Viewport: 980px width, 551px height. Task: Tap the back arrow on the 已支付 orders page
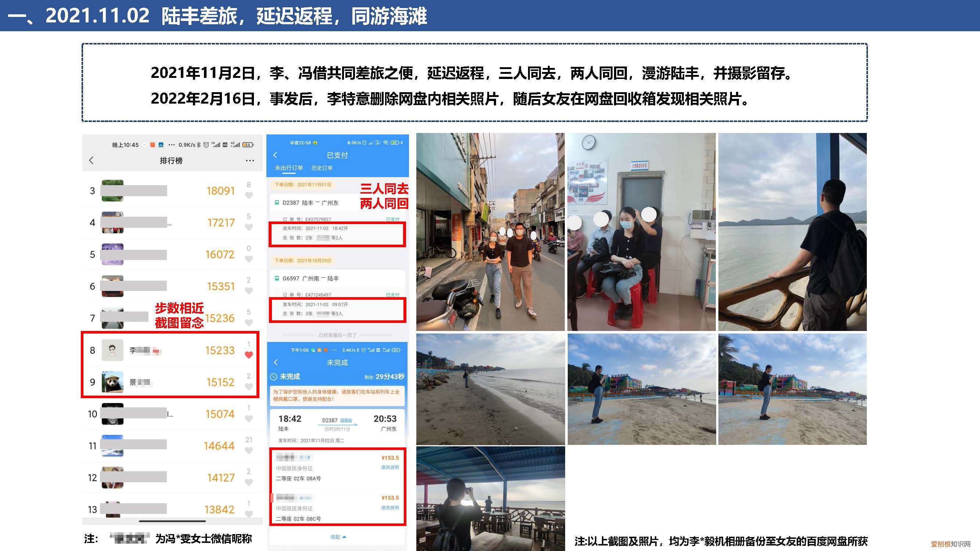(x=276, y=155)
